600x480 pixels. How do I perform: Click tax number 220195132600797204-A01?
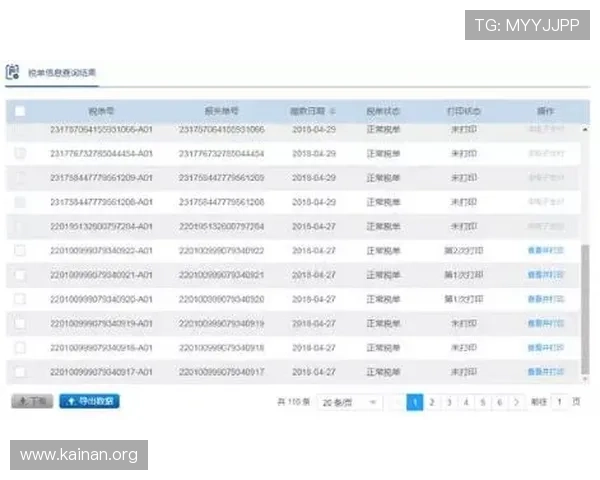pyautogui.click(x=101, y=226)
